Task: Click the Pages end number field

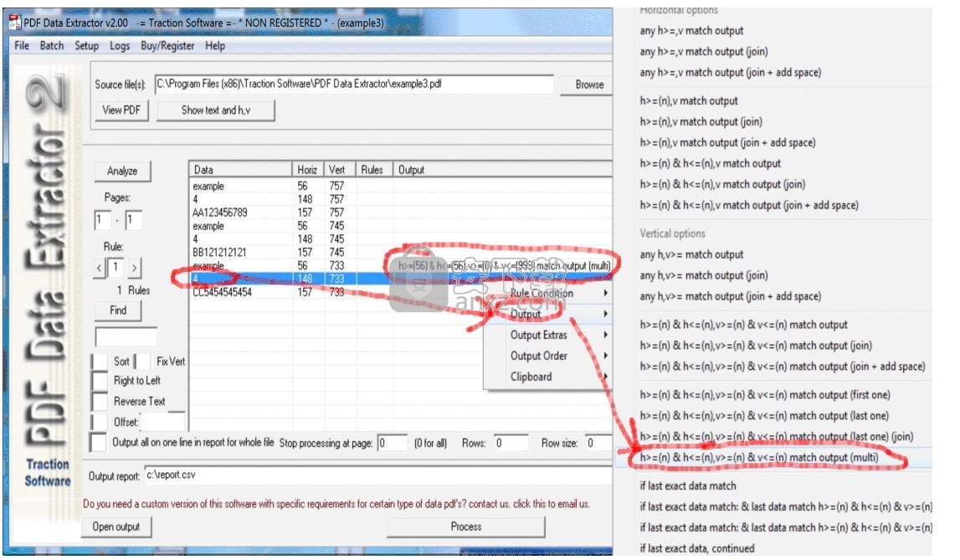Action: (133, 219)
